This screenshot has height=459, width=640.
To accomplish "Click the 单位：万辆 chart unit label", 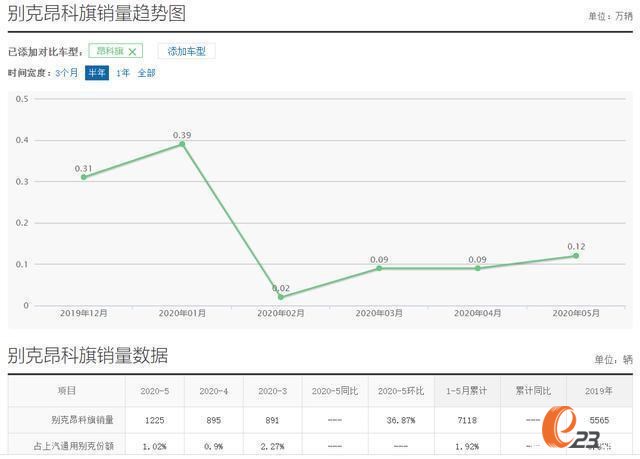I will [x=610, y=16].
